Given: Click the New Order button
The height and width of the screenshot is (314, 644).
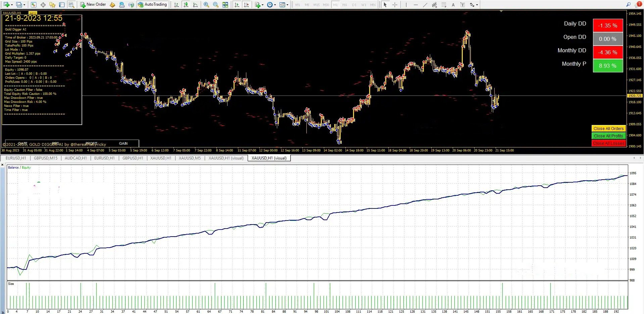Looking at the screenshot, I should tap(93, 5).
